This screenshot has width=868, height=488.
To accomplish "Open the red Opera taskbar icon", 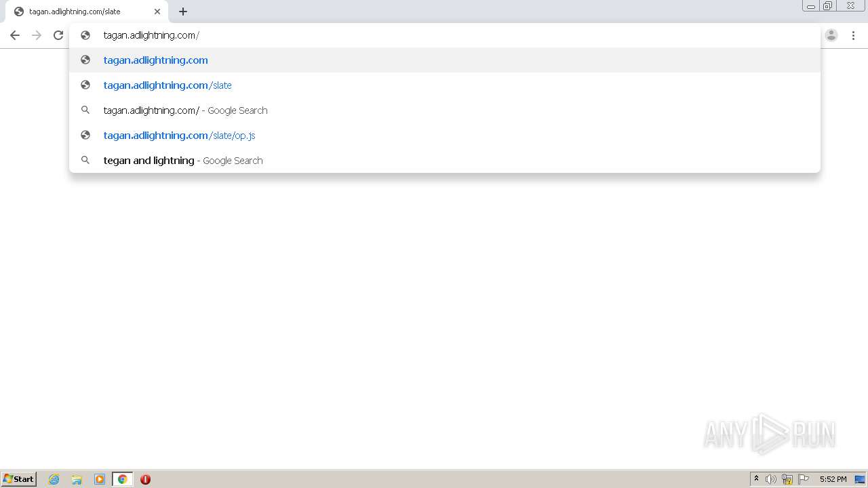I will [x=145, y=479].
